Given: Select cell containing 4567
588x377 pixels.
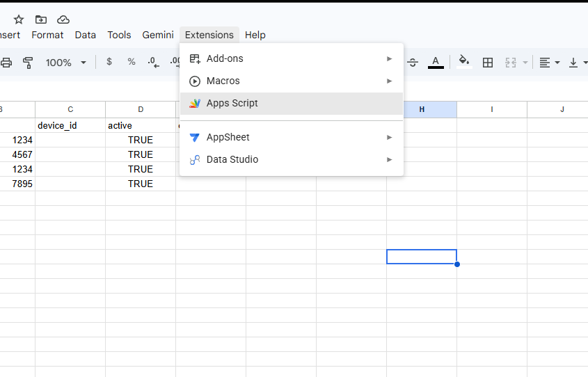Looking at the screenshot, I should 17,154.
